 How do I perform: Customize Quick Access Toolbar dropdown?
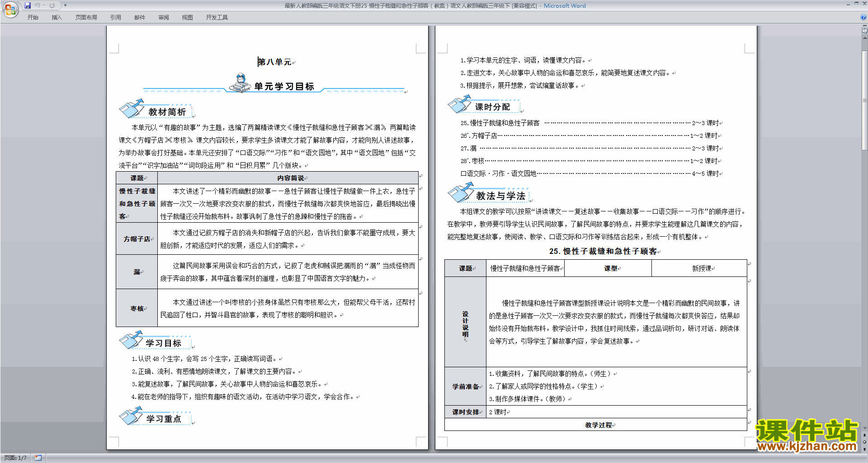tap(65, 5)
